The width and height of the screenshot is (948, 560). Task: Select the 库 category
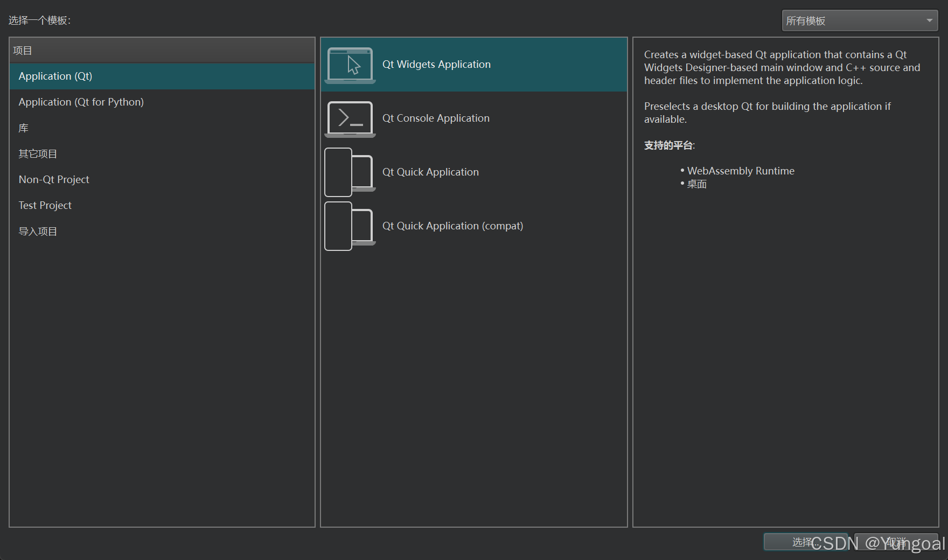[162, 128]
